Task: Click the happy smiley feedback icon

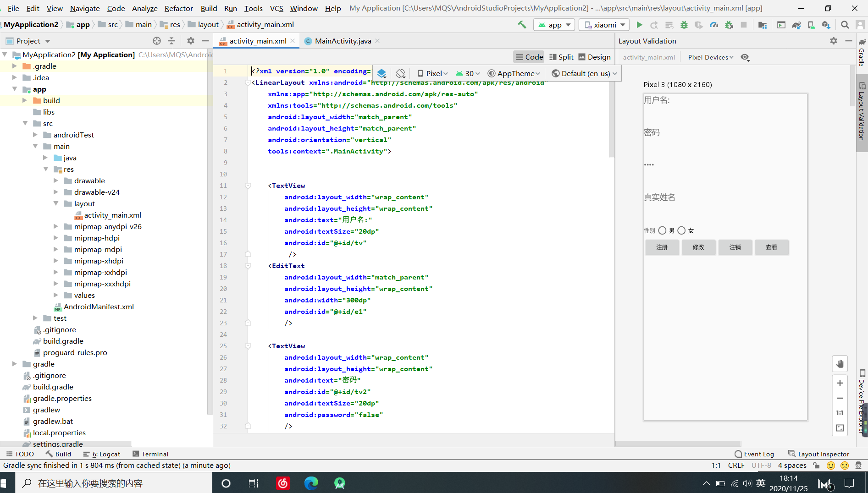Action: (x=830, y=466)
